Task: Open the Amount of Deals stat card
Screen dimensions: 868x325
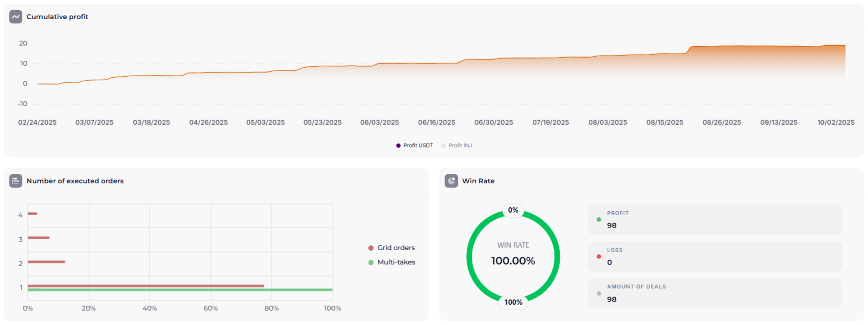Action: 715,293
